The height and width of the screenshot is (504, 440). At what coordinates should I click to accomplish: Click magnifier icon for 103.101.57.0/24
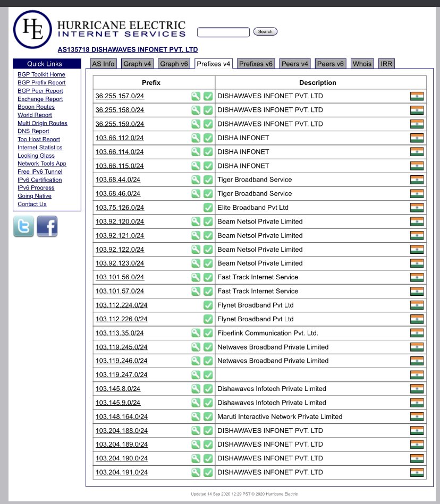[x=196, y=291]
